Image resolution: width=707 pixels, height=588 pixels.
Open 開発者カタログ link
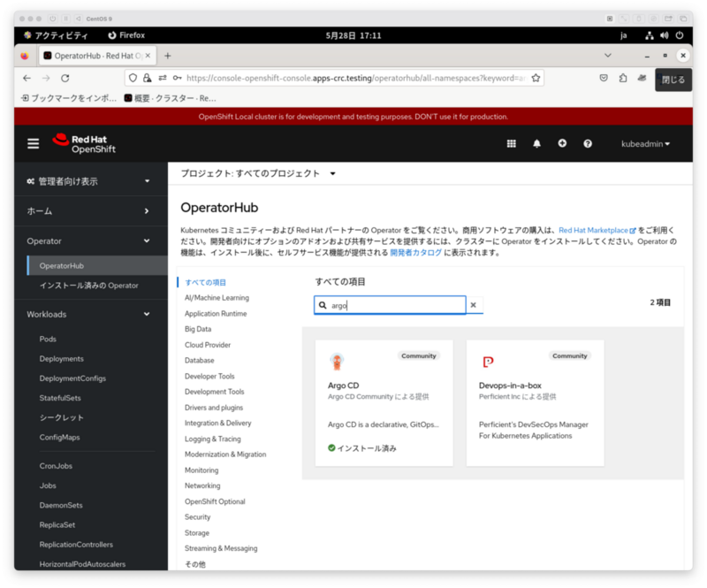(x=415, y=252)
